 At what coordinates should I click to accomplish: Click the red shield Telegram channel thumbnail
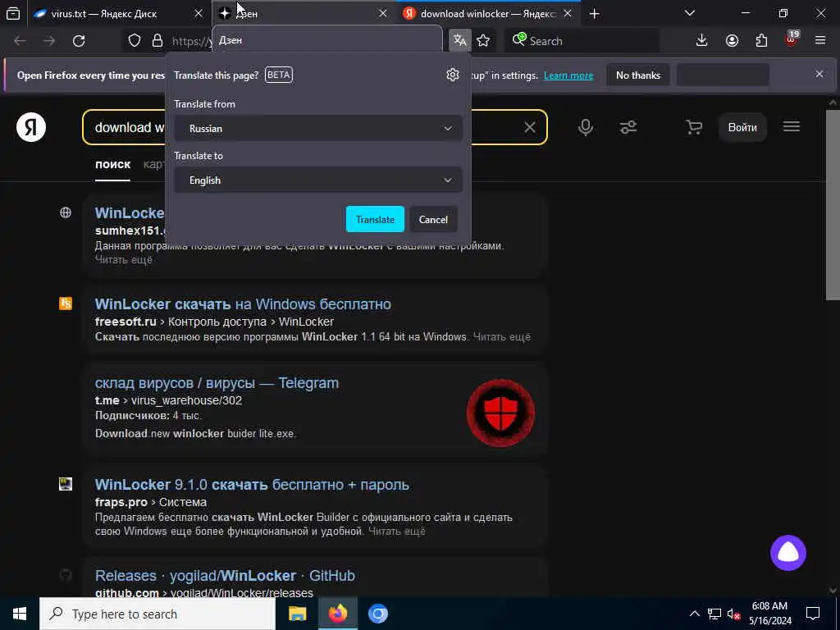tap(500, 413)
